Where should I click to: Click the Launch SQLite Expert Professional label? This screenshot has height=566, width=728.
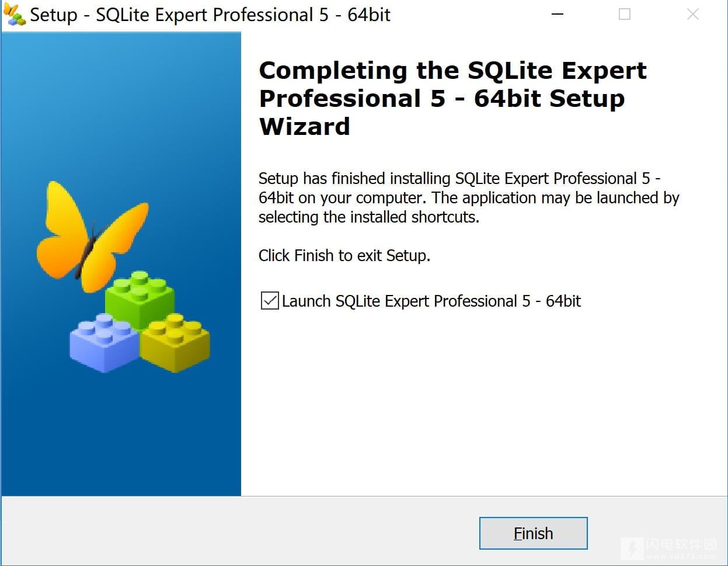(431, 301)
